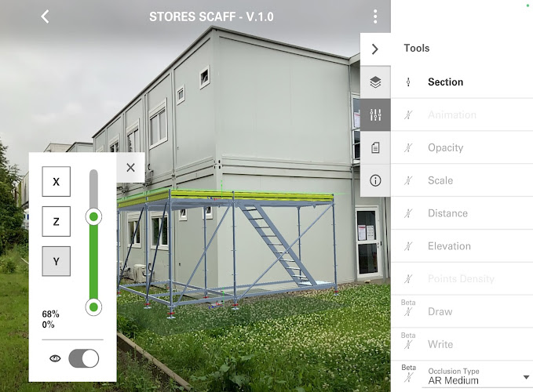The image size is (533, 392).
Task: Collapse the Tools side panel chevron
Action: pos(375,49)
